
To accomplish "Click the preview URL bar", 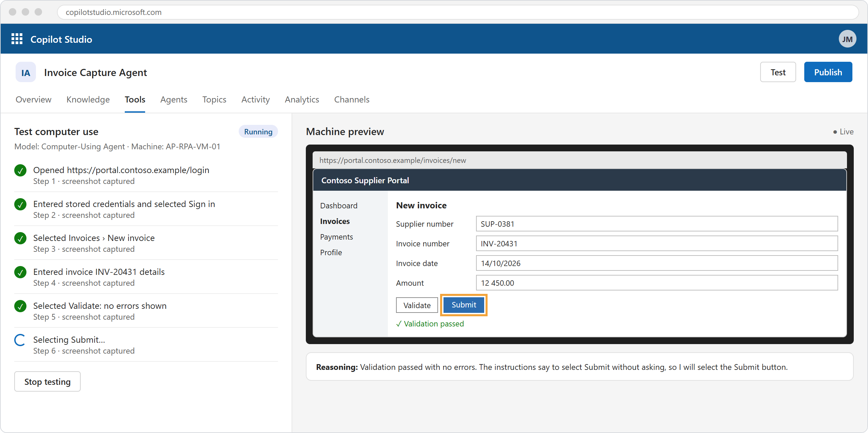I will 580,160.
